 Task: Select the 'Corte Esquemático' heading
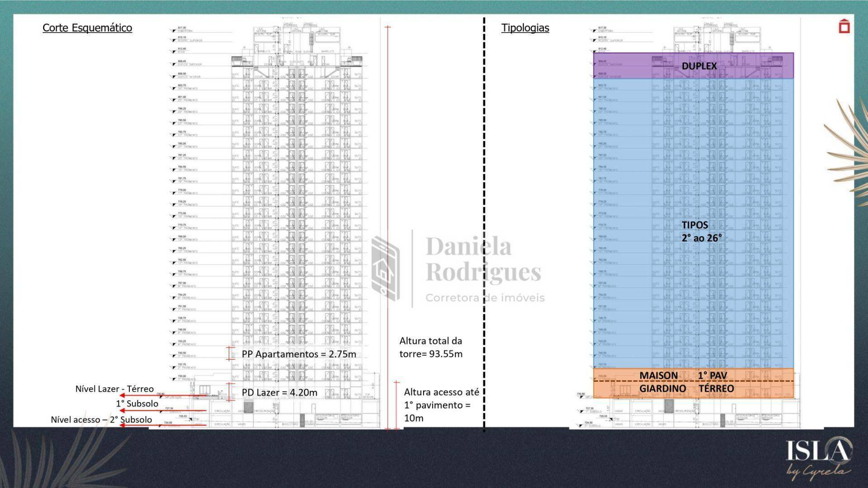point(87,28)
